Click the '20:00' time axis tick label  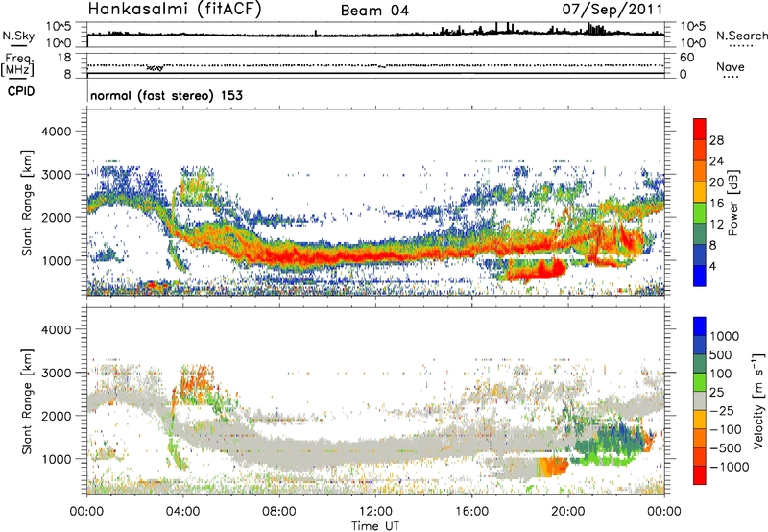(x=568, y=512)
